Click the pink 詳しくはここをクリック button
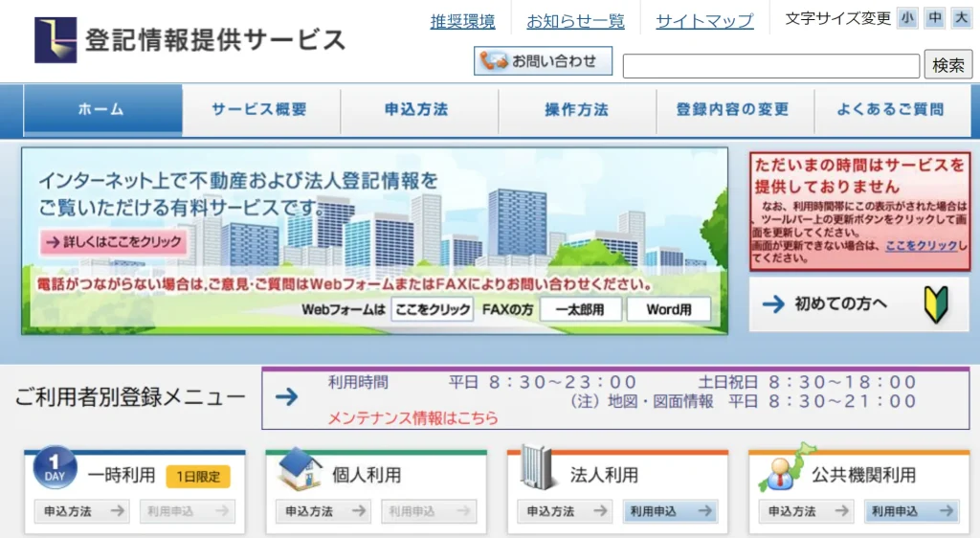 point(115,242)
